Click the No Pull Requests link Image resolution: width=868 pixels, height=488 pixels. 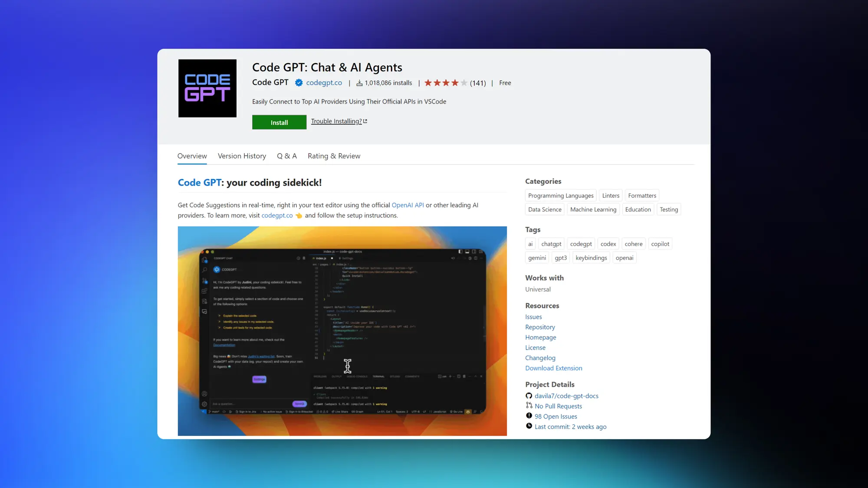pos(558,406)
